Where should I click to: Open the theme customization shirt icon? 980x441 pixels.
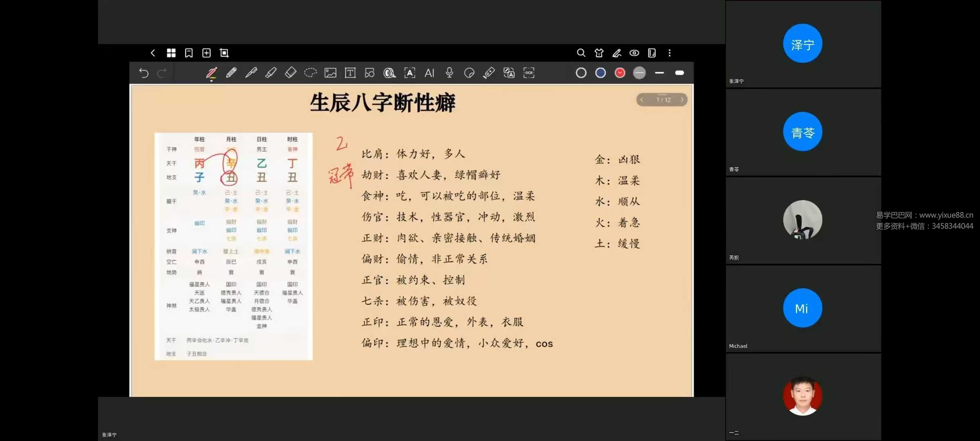click(598, 53)
